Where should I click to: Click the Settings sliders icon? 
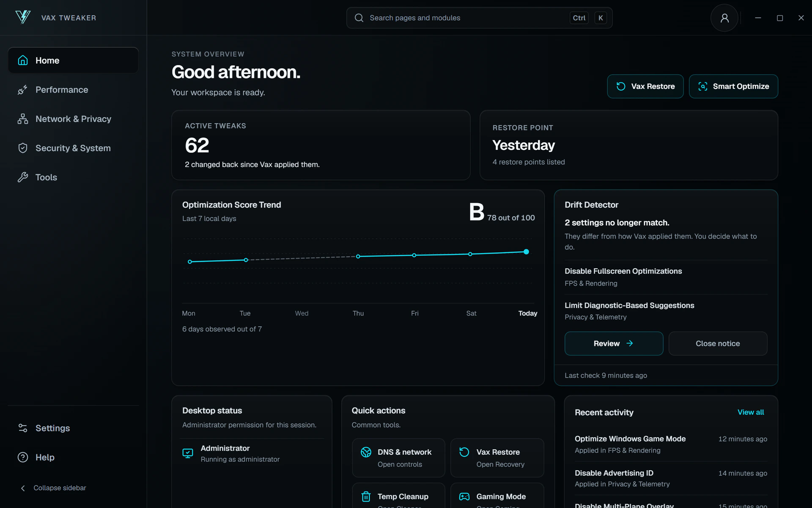point(23,428)
